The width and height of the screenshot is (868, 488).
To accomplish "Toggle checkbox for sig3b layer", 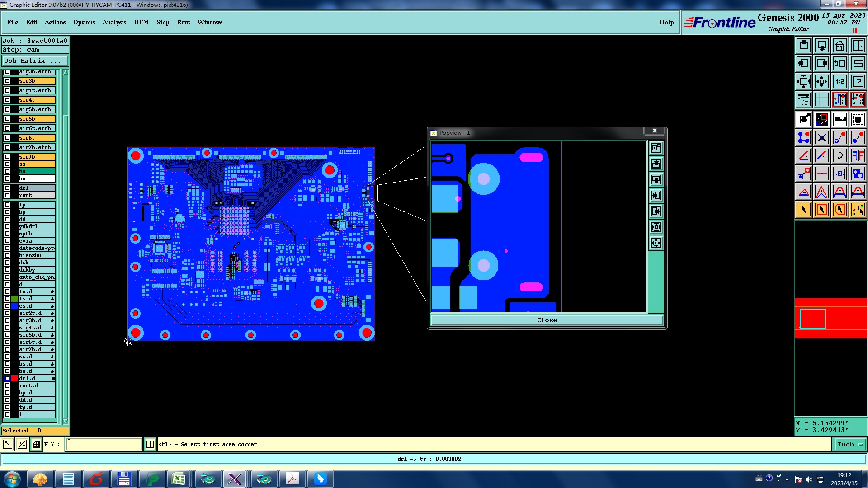I will 7,81.
